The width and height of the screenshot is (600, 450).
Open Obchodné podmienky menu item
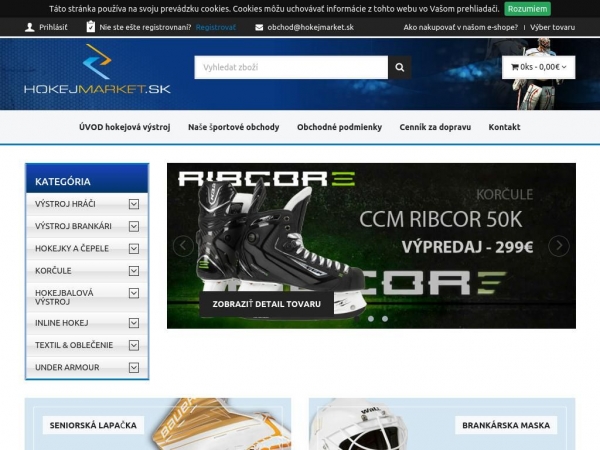(339, 127)
